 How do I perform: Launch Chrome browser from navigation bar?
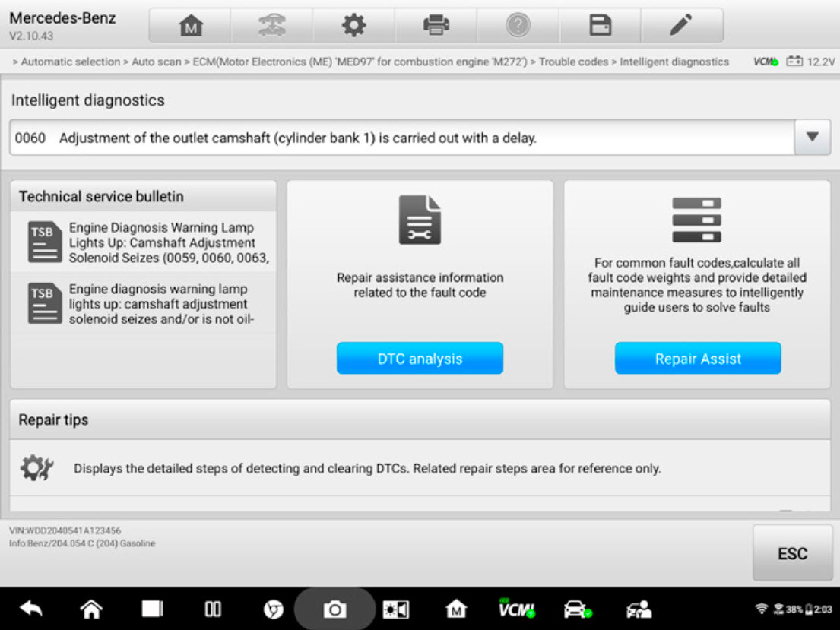[273, 609]
